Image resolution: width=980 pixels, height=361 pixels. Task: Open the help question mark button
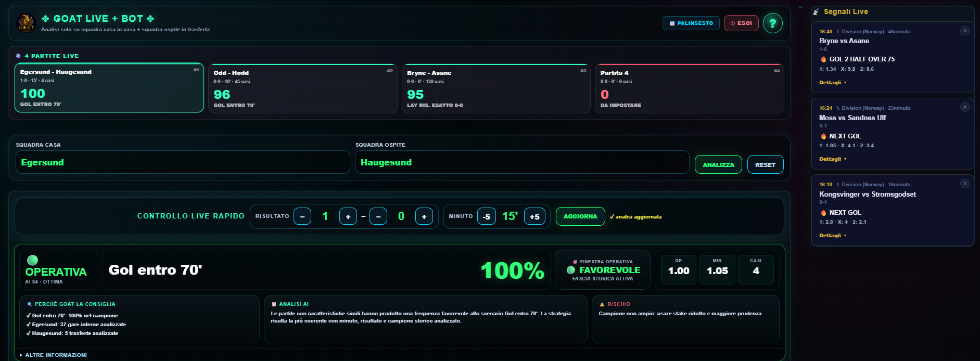click(773, 23)
